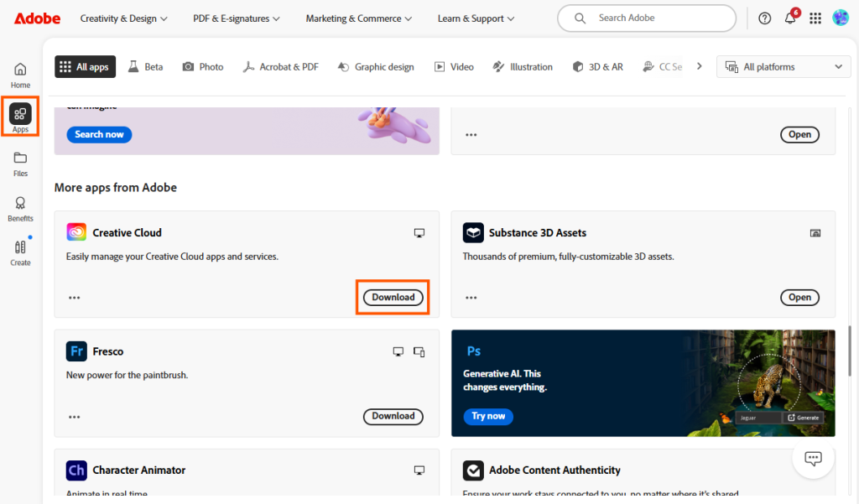Open the All platforms dropdown

coord(784,67)
